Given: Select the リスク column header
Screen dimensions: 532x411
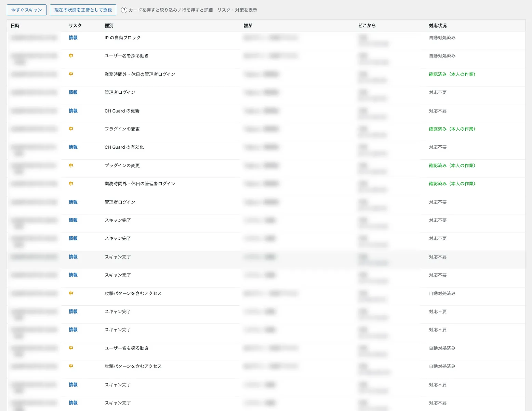Looking at the screenshot, I should [75, 26].
